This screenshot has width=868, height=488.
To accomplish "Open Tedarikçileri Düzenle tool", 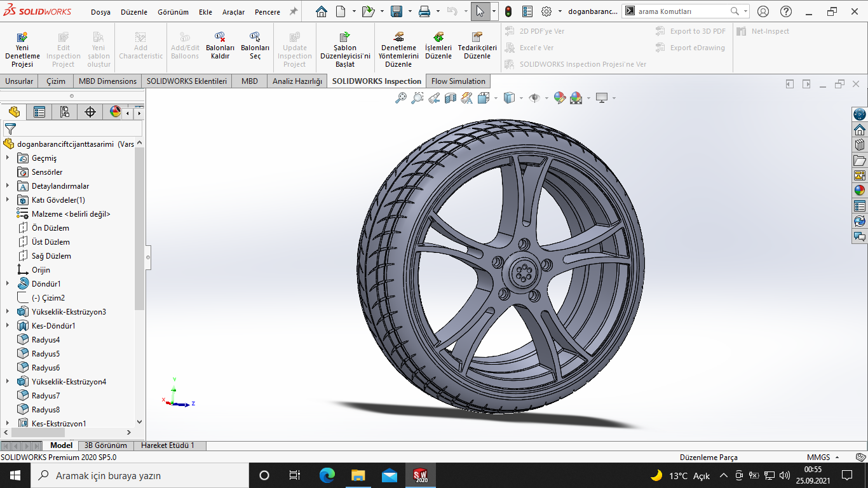I will (477, 38).
